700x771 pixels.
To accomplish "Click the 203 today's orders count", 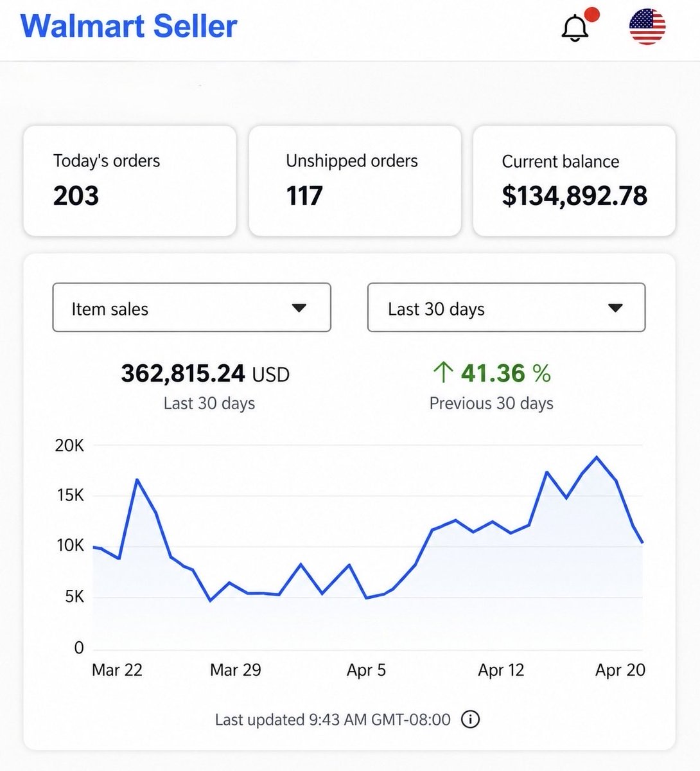I will tap(76, 196).
